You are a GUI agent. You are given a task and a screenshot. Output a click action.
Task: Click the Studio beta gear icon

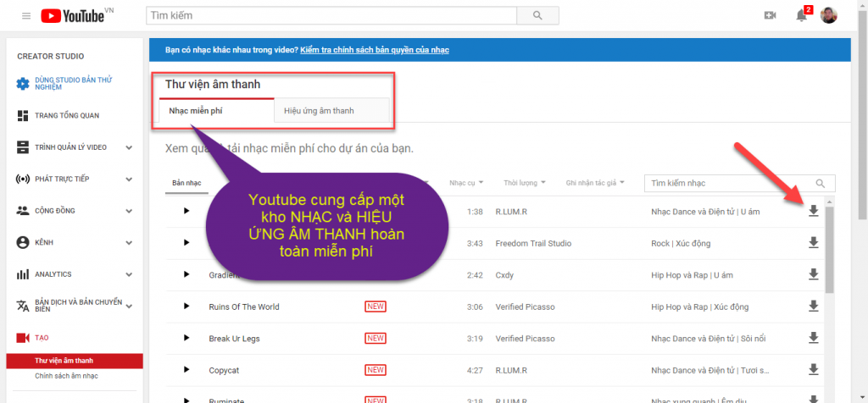23,84
